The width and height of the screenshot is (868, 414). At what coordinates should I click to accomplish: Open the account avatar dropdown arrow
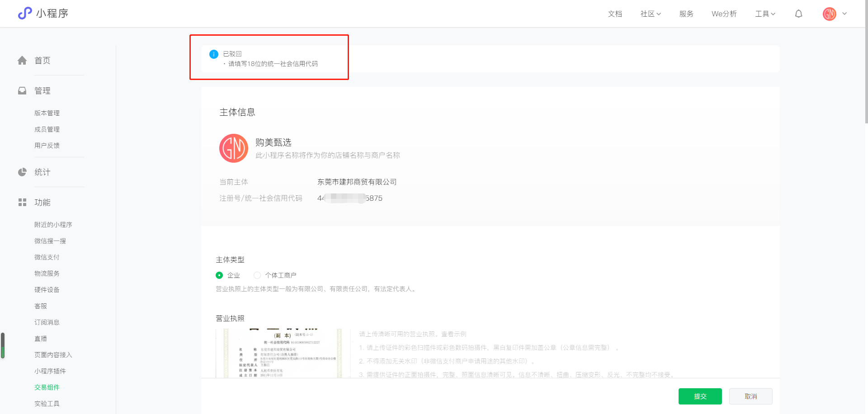844,14
